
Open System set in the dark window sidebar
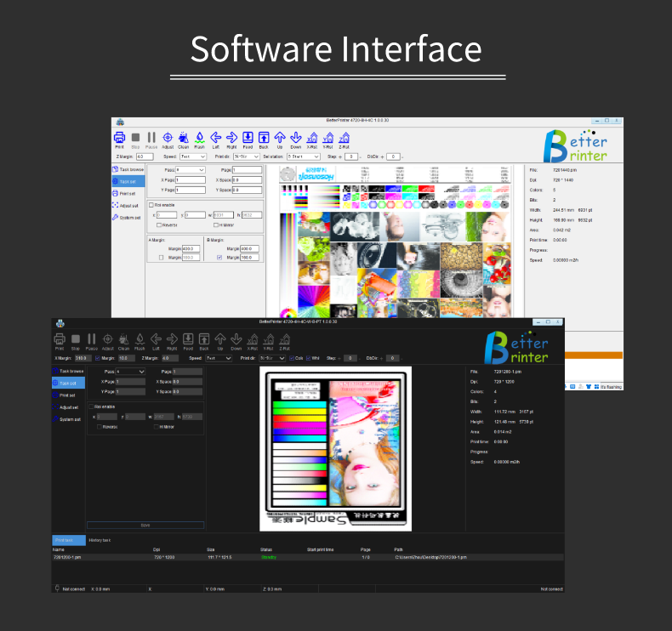(x=70, y=419)
